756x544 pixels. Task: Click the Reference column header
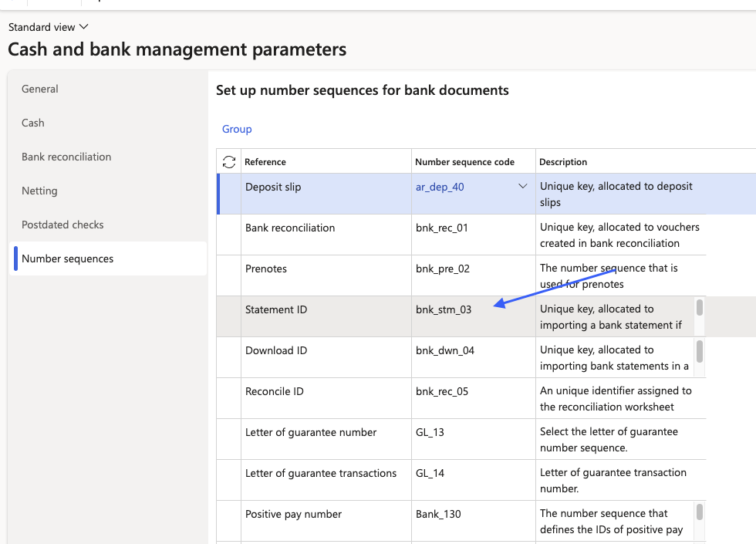[264, 161]
